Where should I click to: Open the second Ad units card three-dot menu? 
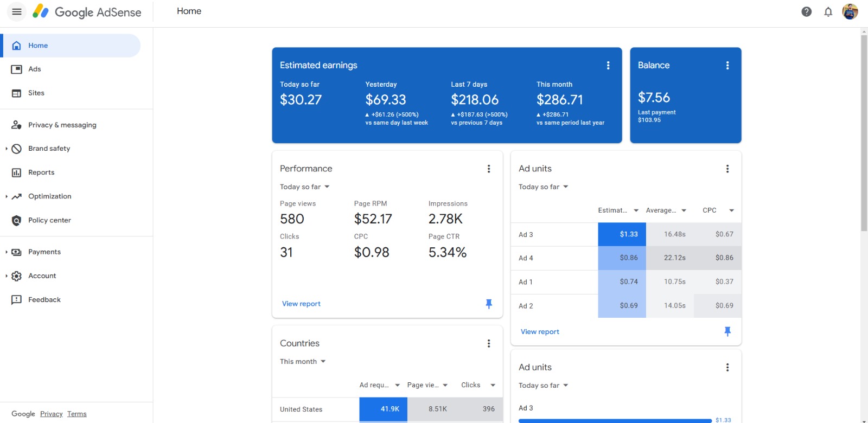click(x=727, y=367)
